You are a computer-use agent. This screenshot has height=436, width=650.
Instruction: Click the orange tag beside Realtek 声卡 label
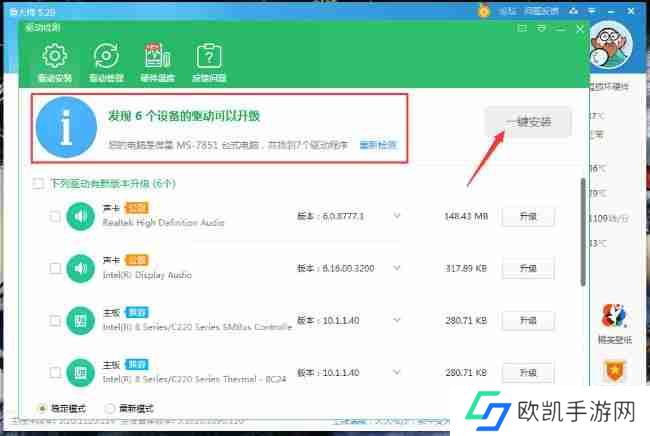tap(136, 208)
